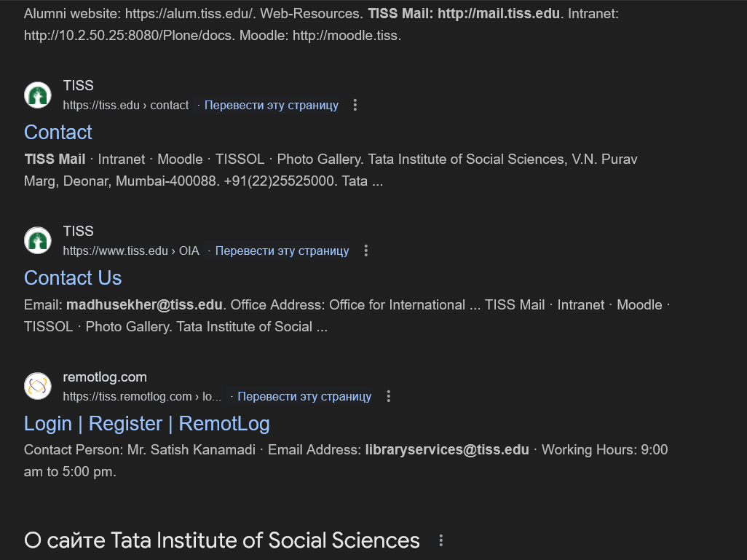The image size is (747, 560).
Task: Click the https://www.tiss.edu › OIA URL
Action: coord(131,251)
